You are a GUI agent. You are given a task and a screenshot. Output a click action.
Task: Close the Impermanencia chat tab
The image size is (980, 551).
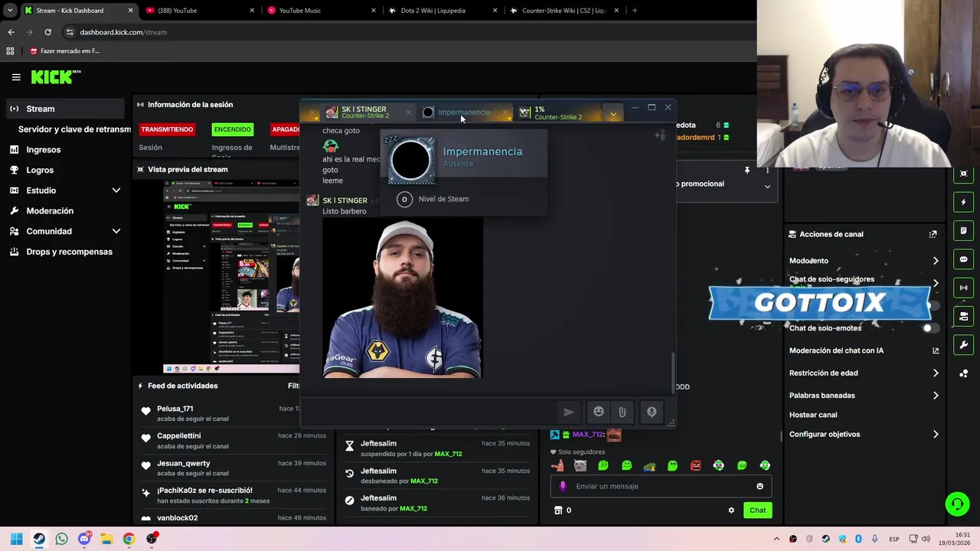coord(505,112)
